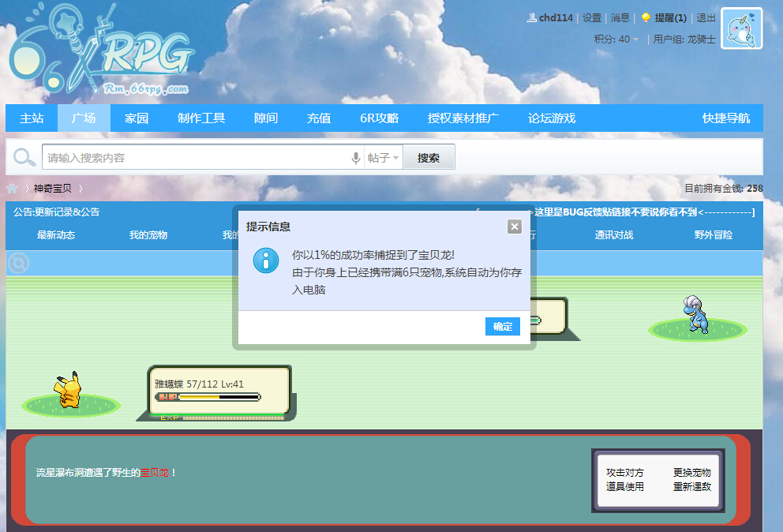Open 消息 messages link
The height and width of the screenshot is (532, 783).
[620, 18]
